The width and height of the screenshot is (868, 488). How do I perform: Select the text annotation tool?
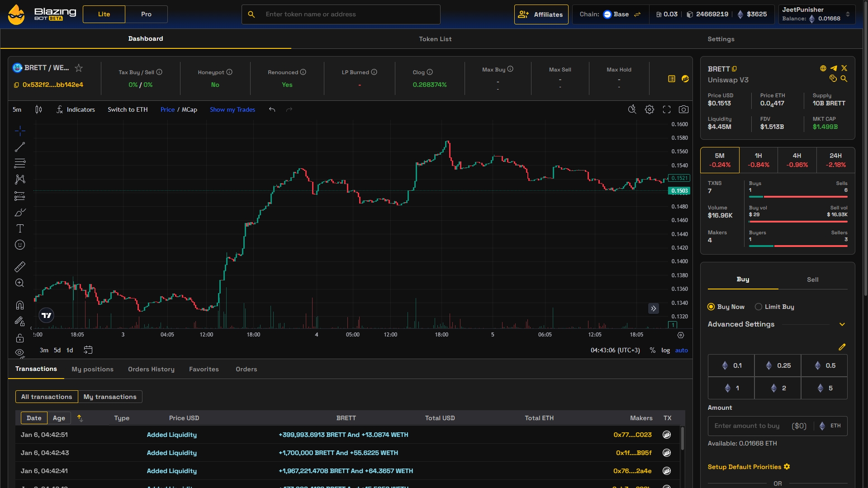(20, 228)
